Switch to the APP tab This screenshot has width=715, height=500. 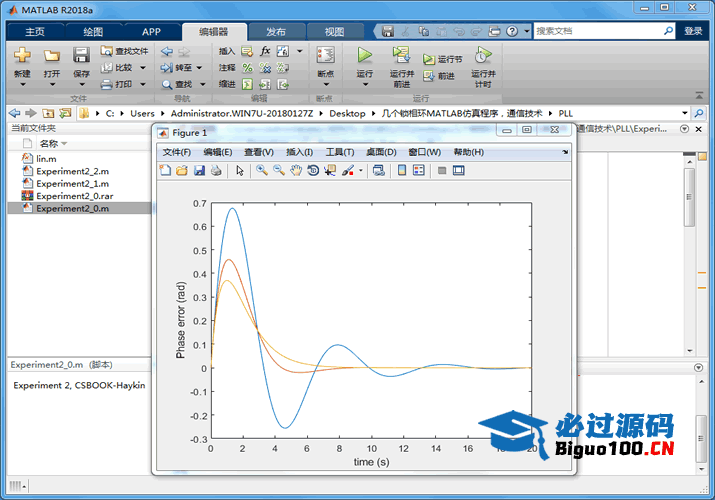[151, 31]
